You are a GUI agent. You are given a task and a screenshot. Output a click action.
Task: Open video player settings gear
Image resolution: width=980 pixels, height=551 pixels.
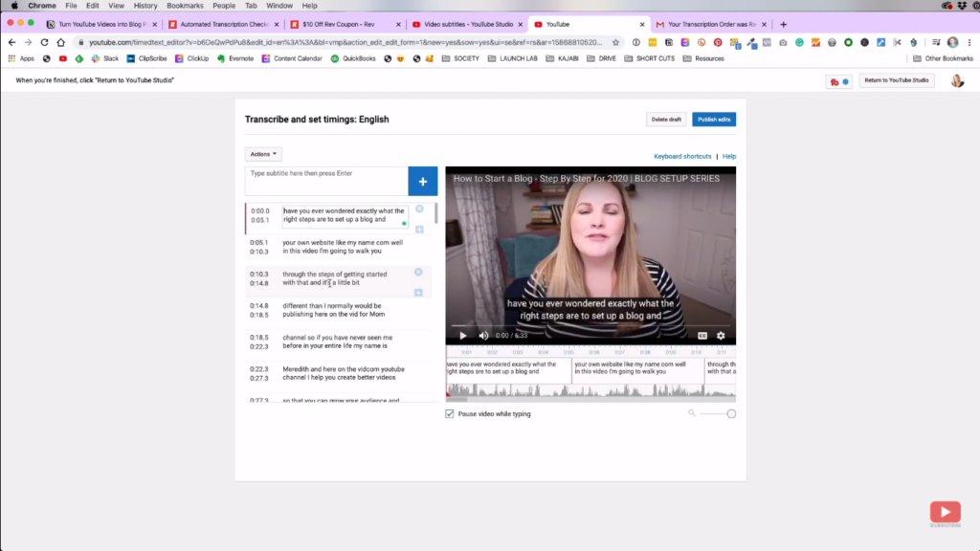(721, 336)
